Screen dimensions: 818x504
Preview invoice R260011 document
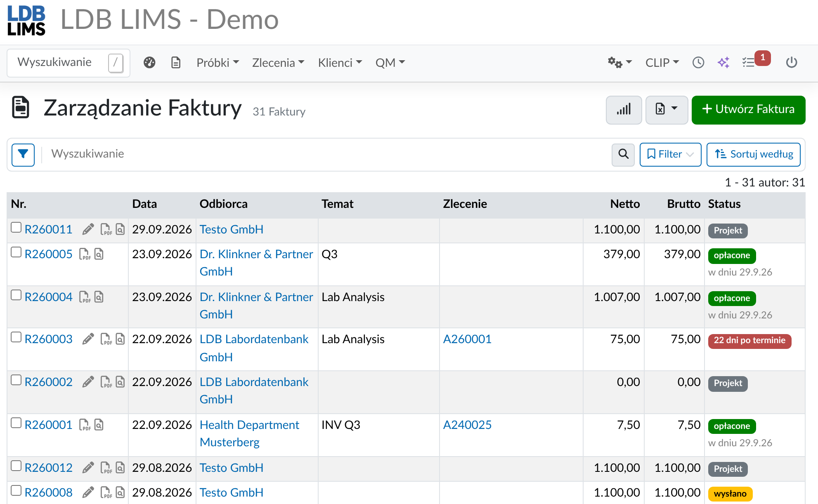click(120, 229)
